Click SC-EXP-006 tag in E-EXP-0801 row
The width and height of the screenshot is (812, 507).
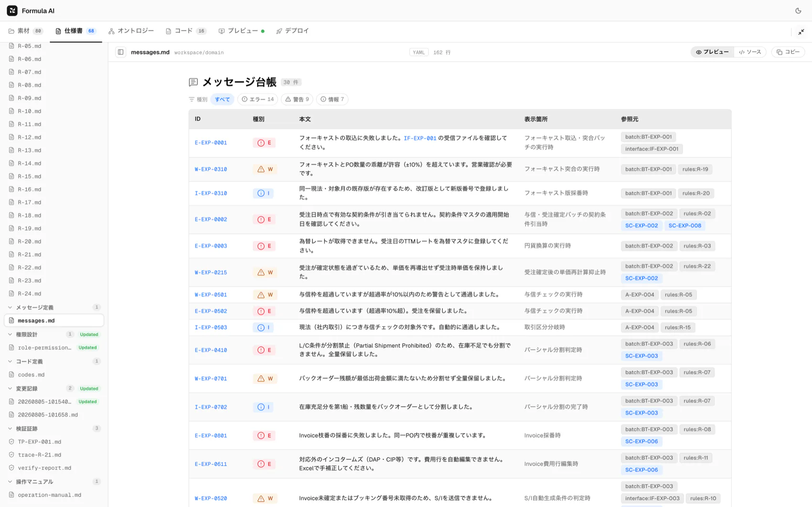[x=641, y=441]
